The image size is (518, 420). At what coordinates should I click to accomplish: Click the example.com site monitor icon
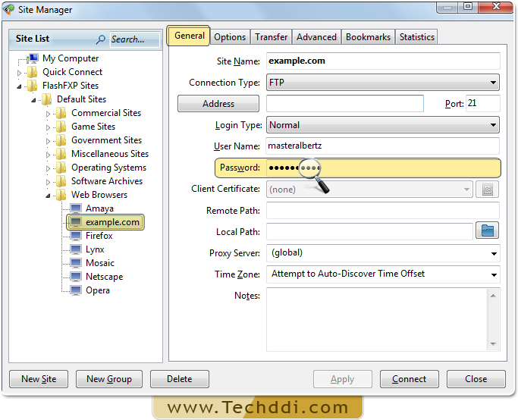point(76,222)
